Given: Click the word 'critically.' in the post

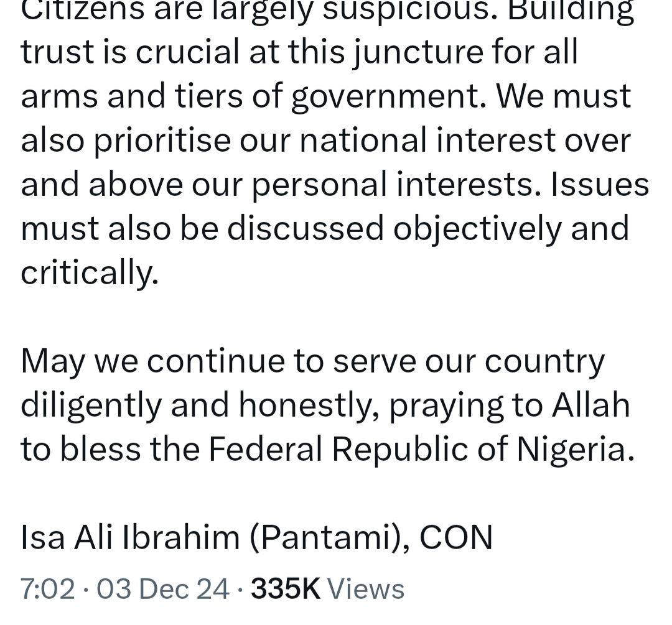Looking at the screenshot, I should click(x=90, y=273).
